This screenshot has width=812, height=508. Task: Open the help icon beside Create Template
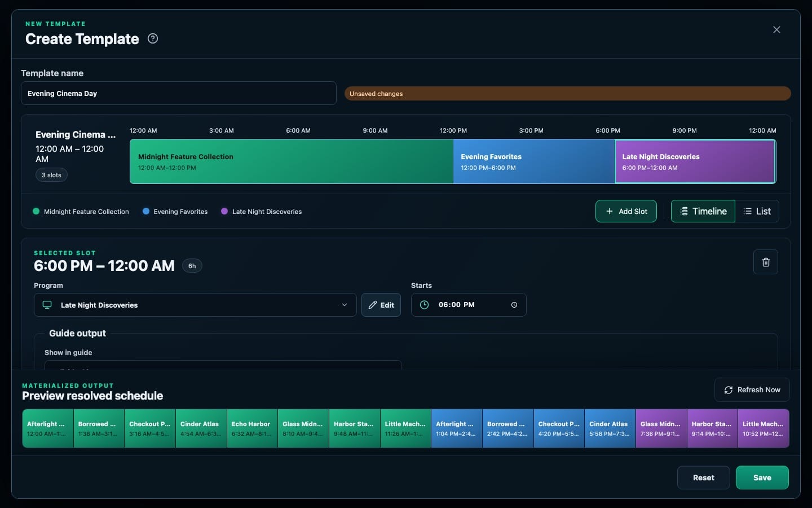click(x=153, y=38)
